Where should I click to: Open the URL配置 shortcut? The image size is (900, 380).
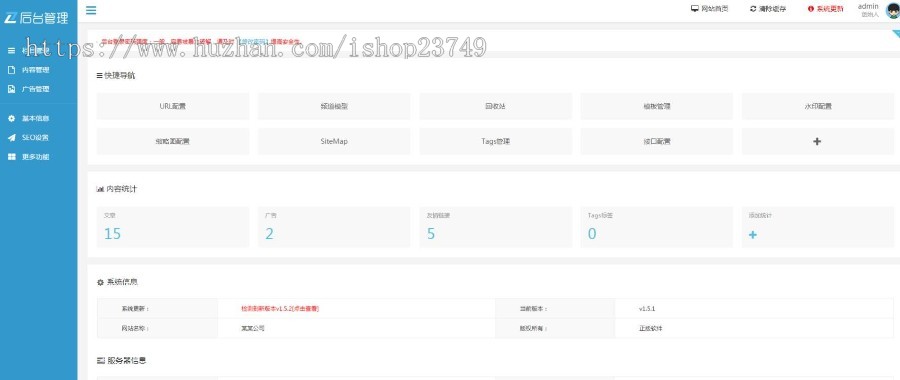tap(173, 106)
